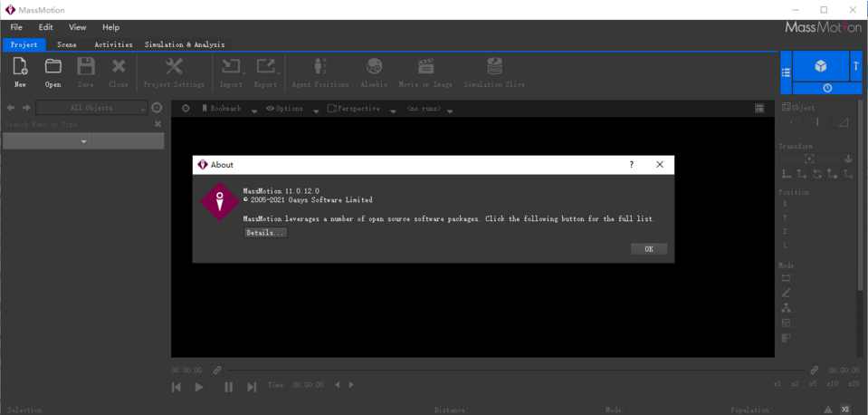Set playback speed to x1
The width and height of the screenshot is (868, 415).
[777, 383]
